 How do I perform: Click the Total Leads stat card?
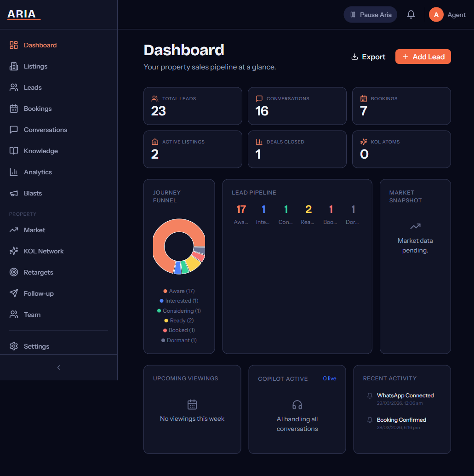coord(193,106)
